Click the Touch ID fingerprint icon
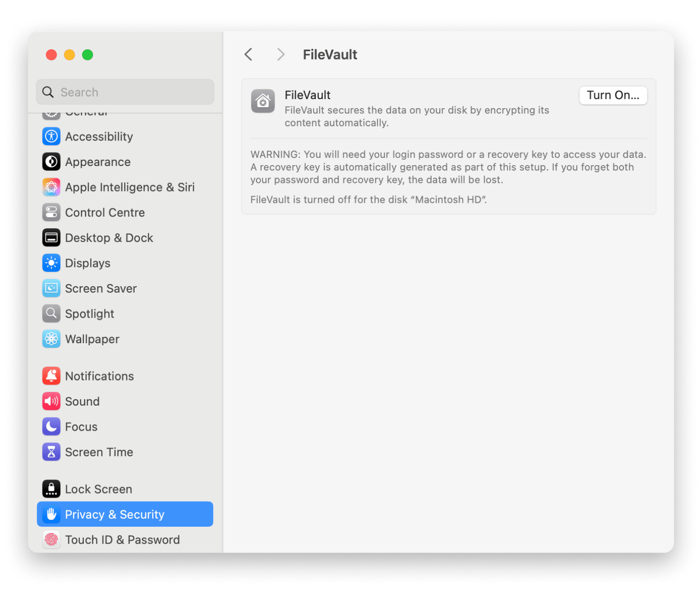 click(x=51, y=540)
